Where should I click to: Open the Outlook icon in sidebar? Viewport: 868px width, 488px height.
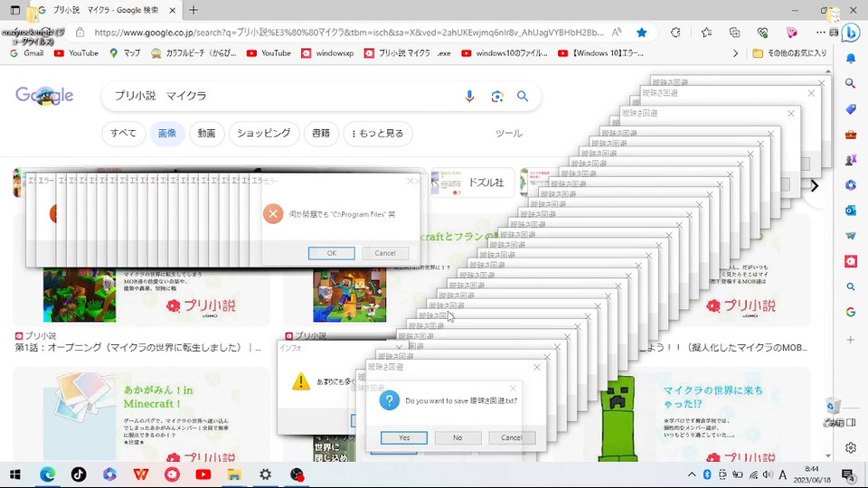pyautogui.click(x=851, y=211)
